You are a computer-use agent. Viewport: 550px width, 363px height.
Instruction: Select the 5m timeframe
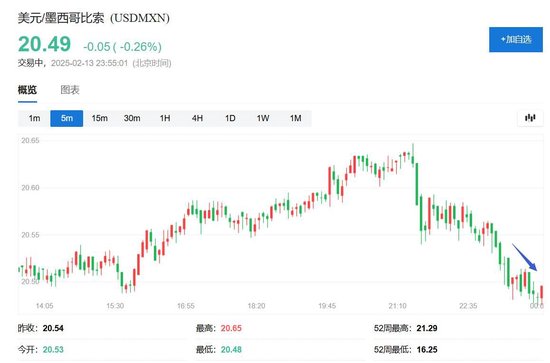67,118
